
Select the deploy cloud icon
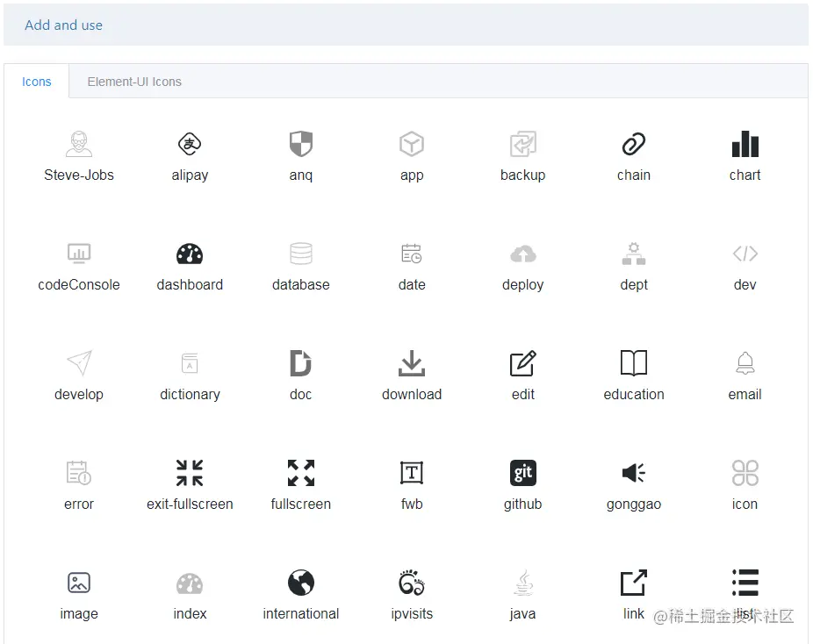click(522, 254)
